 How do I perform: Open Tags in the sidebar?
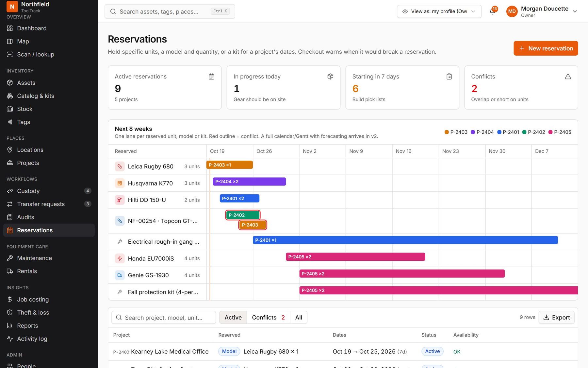point(49,122)
